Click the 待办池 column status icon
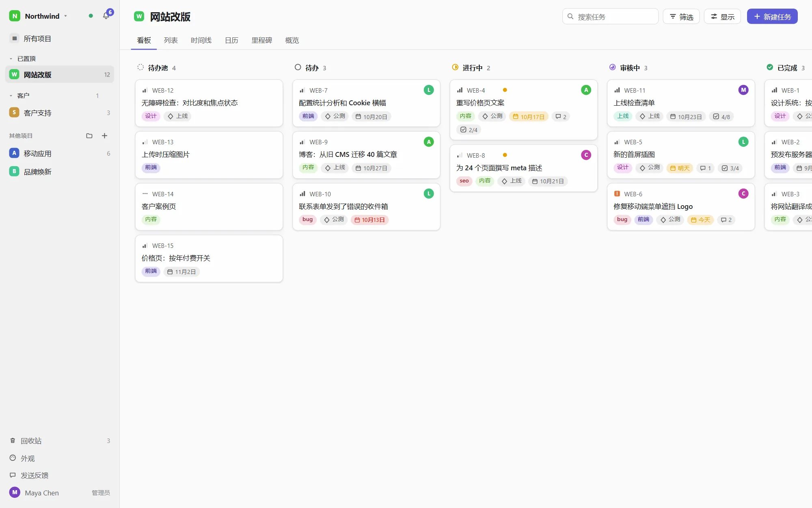The image size is (812, 508). tap(140, 67)
